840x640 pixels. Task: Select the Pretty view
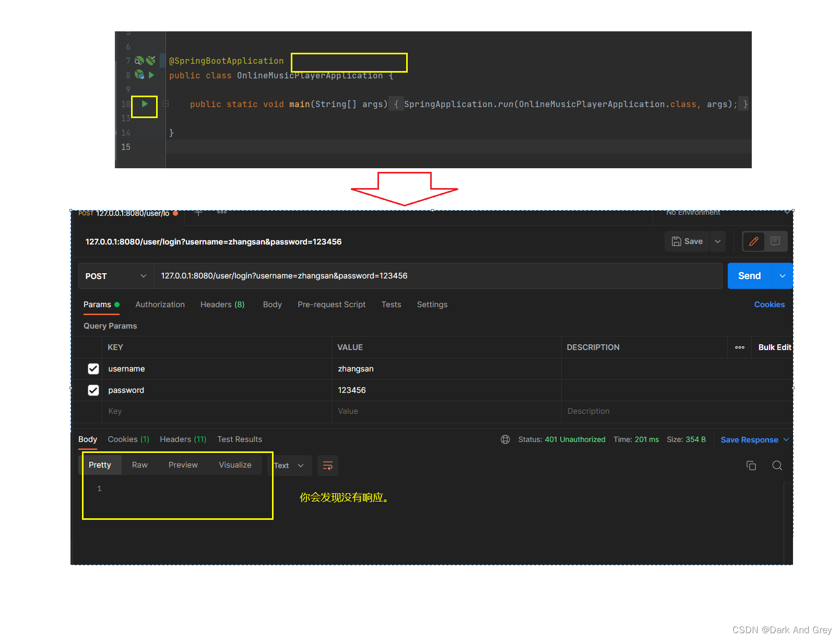(x=100, y=465)
